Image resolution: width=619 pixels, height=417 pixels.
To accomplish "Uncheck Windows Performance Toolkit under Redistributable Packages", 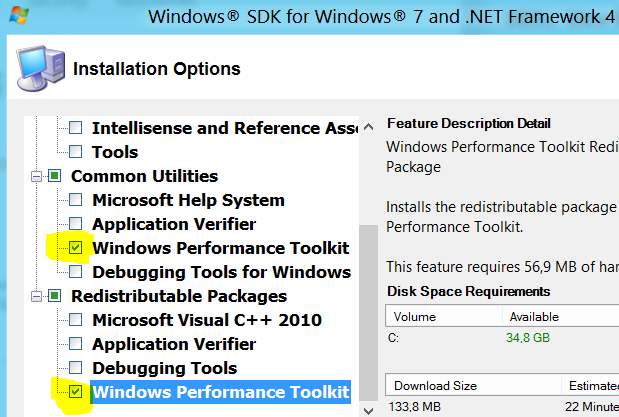I will pos(76,392).
